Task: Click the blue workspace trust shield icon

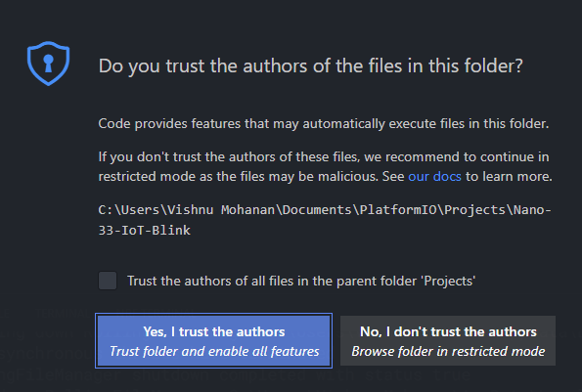Action: click(x=48, y=63)
